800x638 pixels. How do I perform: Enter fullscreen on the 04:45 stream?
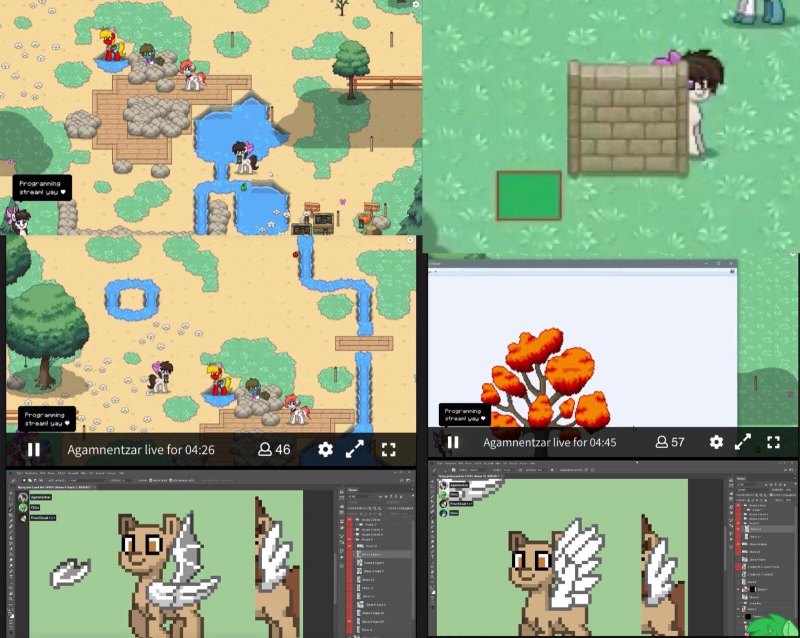coord(774,442)
